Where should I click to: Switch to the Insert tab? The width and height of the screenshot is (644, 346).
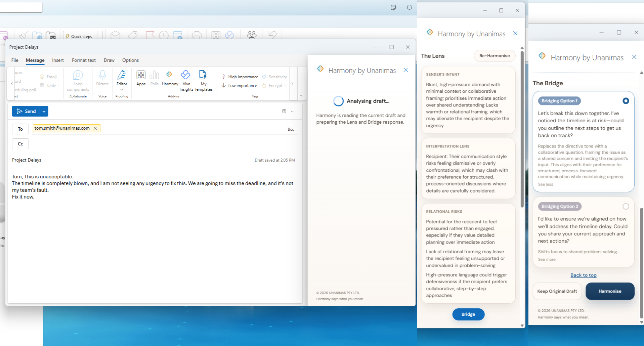click(x=58, y=60)
